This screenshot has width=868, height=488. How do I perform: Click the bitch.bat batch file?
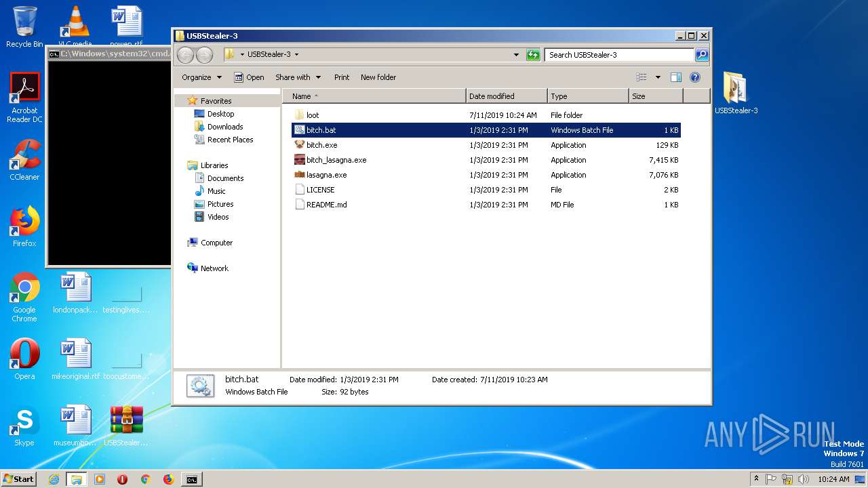(x=486, y=130)
